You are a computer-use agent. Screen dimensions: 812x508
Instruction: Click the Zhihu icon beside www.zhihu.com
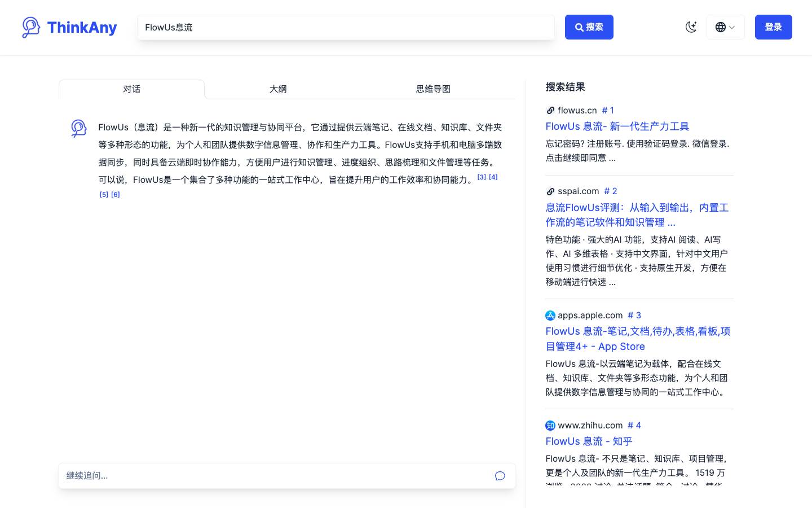pyautogui.click(x=550, y=425)
